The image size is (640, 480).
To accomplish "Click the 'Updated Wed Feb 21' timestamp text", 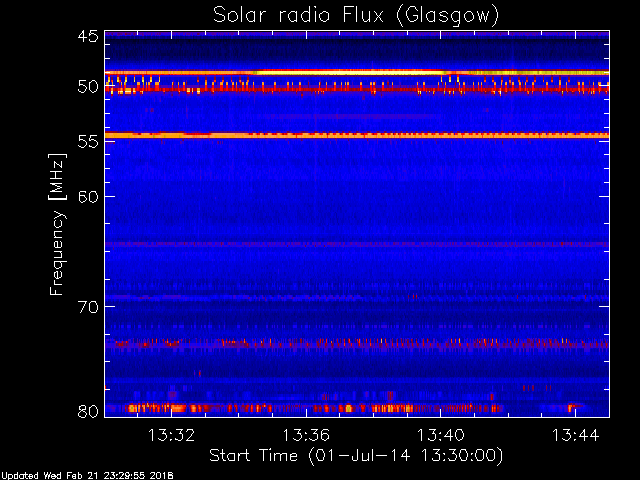I will pos(87,476).
